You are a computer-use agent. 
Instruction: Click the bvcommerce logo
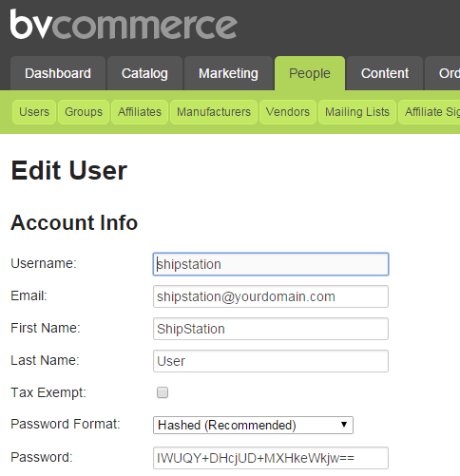coord(124,24)
